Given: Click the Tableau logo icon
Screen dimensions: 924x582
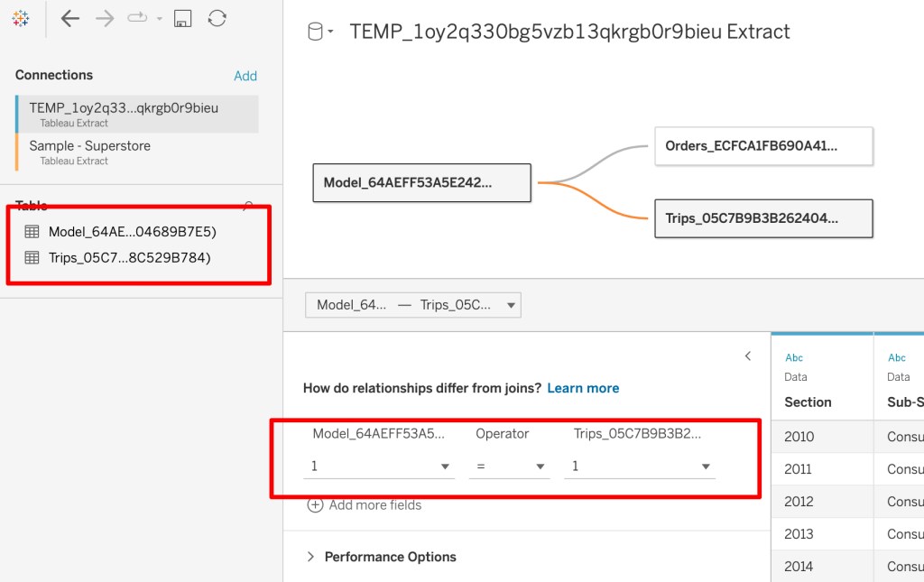Looking at the screenshot, I should point(21,19).
